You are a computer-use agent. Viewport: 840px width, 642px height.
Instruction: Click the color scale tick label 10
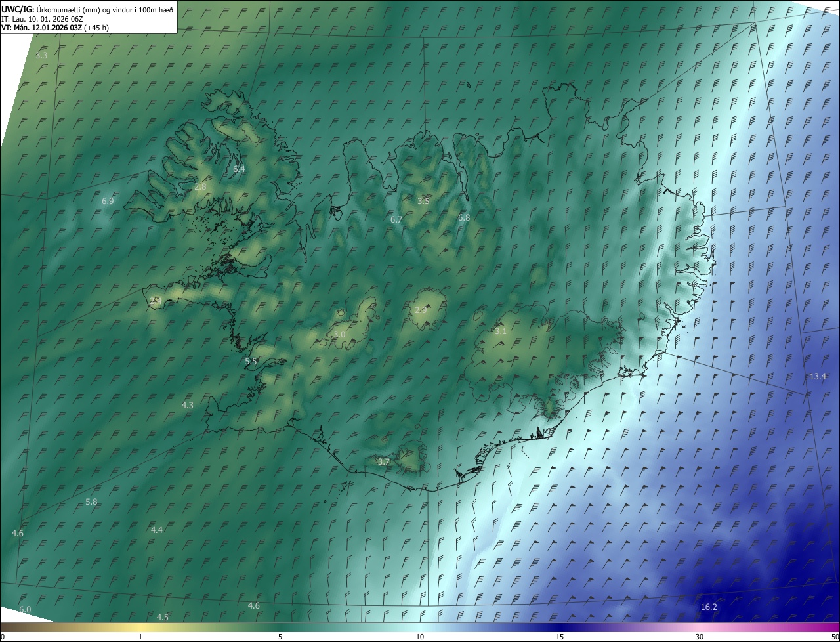pos(420,637)
